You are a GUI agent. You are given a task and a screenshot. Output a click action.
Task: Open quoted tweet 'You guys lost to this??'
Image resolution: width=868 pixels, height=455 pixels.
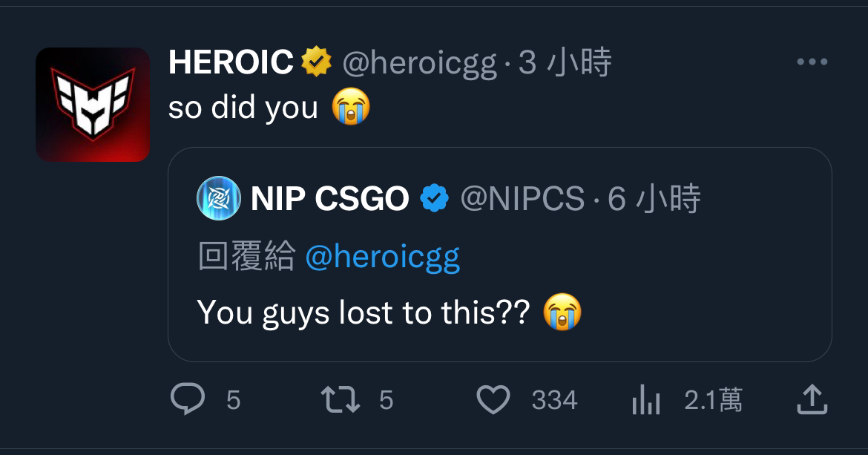[x=363, y=312]
